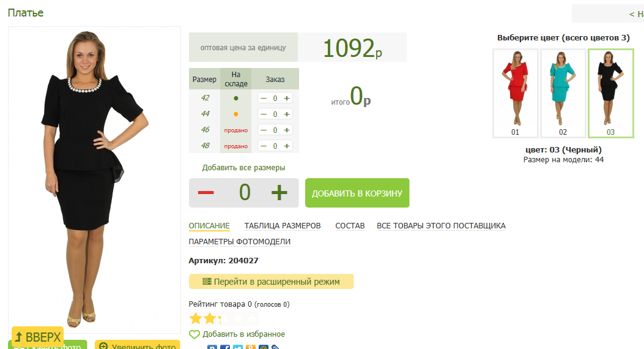644x349 pixels.
Task: Click the large red minus button
Action: tap(205, 192)
